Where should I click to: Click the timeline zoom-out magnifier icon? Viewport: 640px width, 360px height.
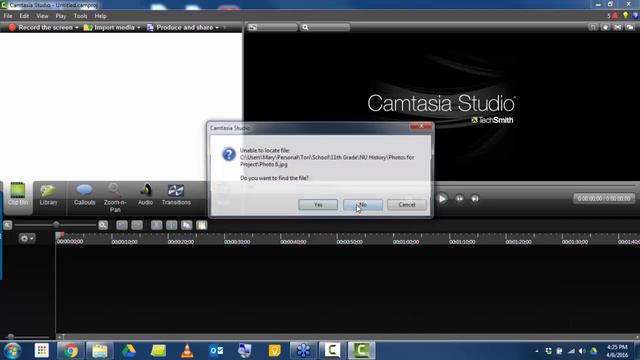(7, 225)
